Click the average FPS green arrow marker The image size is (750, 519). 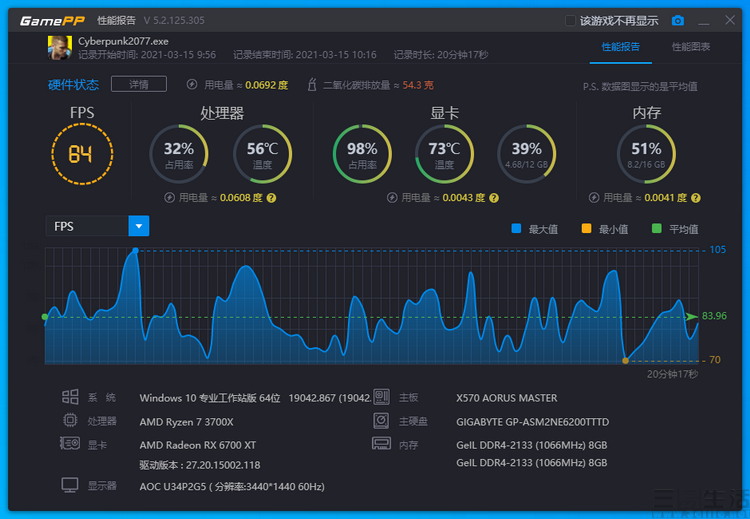[x=692, y=317]
